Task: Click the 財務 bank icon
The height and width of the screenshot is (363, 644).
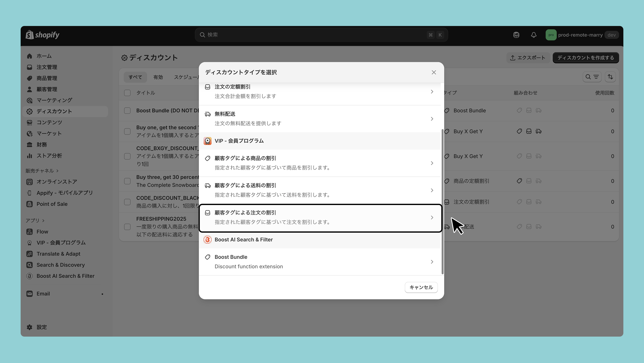Action: point(30,145)
